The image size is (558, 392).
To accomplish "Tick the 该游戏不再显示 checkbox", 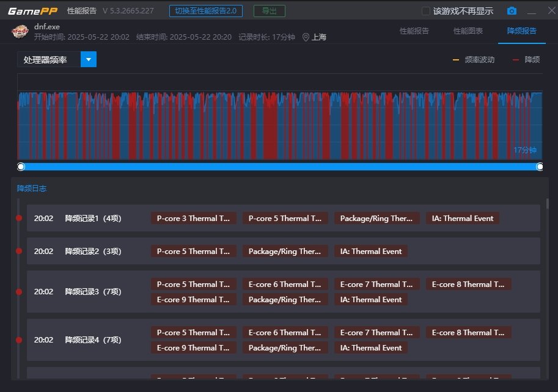I will (425, 11).
